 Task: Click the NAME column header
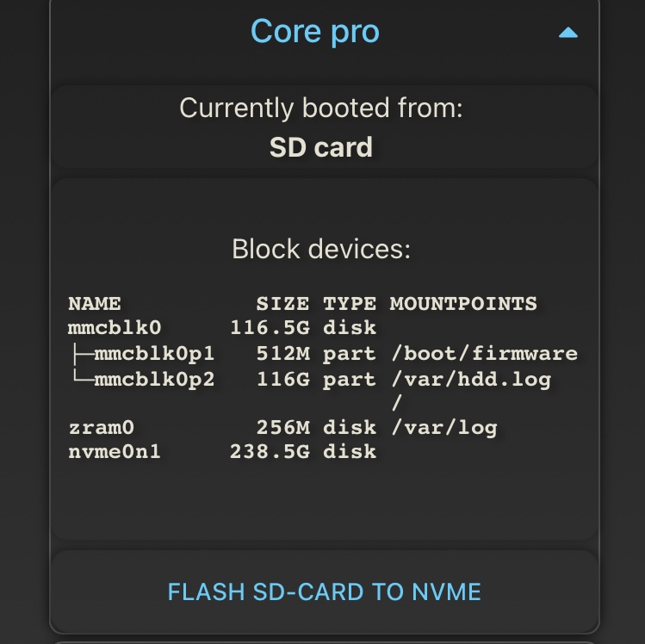tap(94, 303)
